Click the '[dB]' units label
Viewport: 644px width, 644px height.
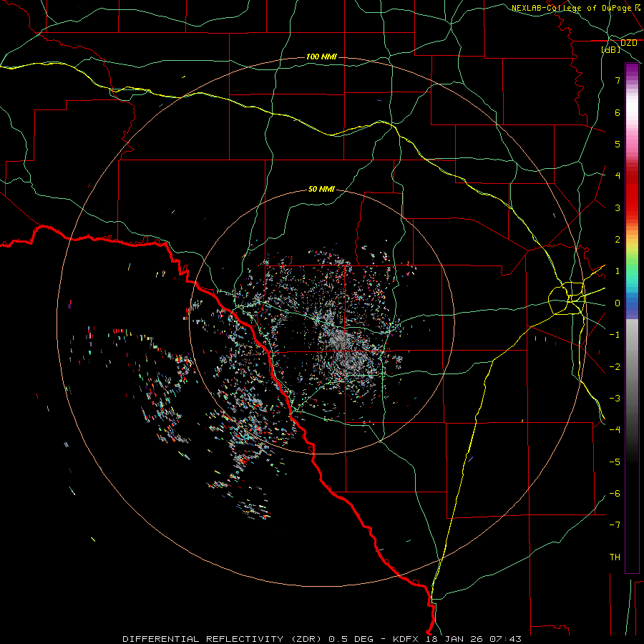[611, 50]
